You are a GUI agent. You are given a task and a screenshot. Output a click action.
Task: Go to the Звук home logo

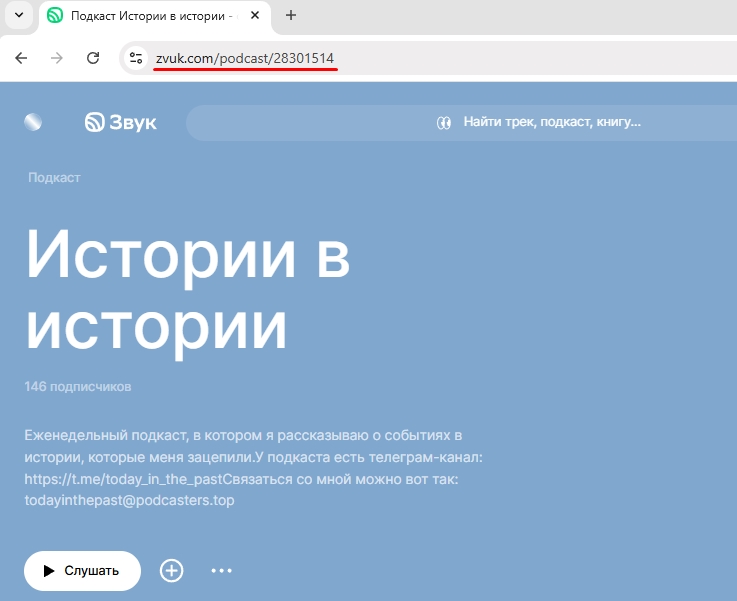tap(121, 122)
